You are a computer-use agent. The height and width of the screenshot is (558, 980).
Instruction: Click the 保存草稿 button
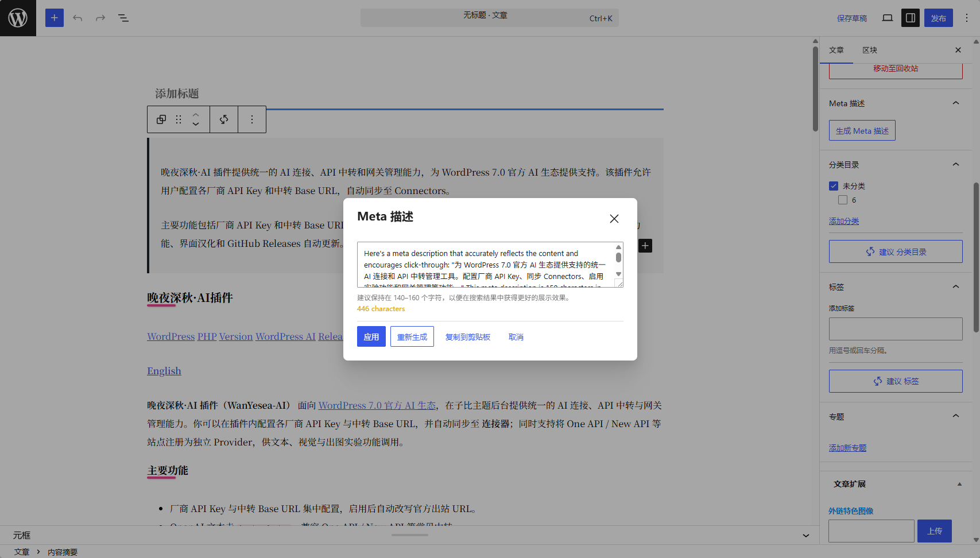click(852, 18)
